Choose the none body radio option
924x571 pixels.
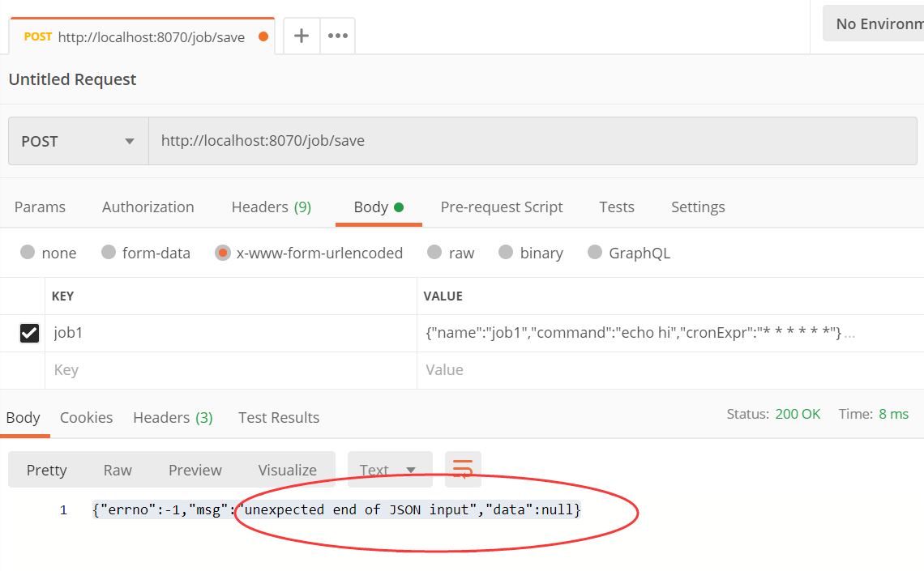(28, 253)
